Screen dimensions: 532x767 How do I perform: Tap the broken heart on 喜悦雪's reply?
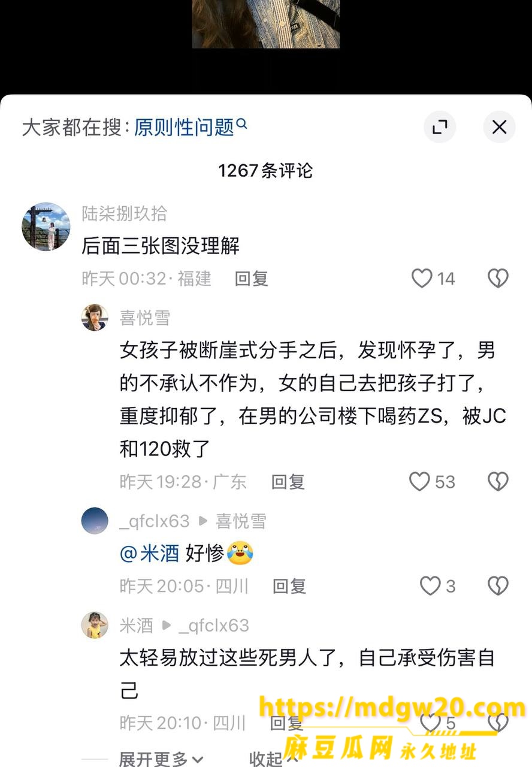click(x=498, y=481)
